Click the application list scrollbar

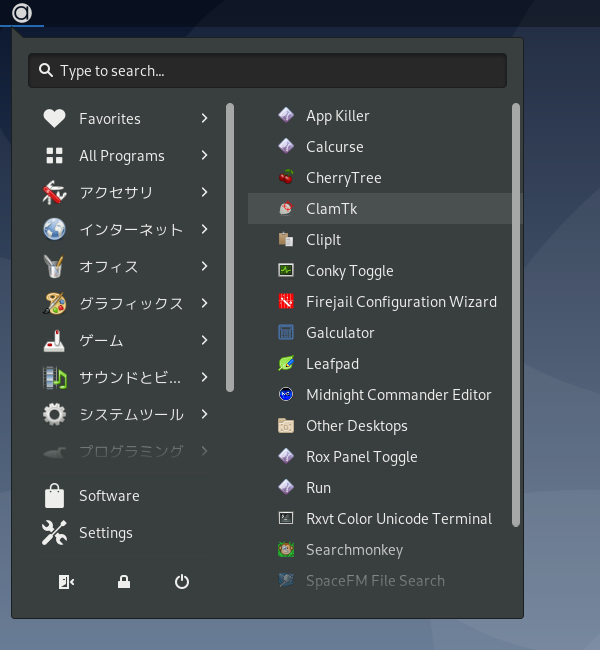(x=516, y=315)
